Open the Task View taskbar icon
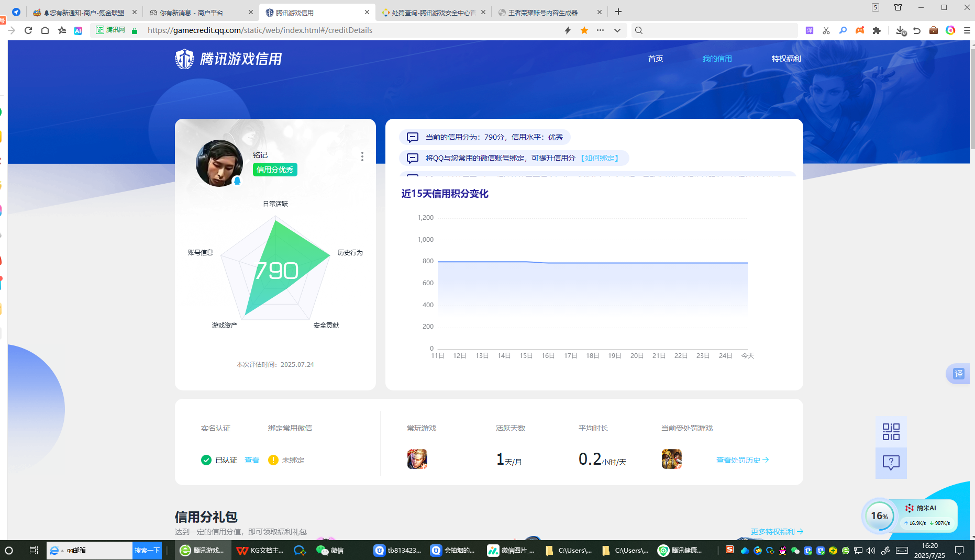 (x=34, y=550)
